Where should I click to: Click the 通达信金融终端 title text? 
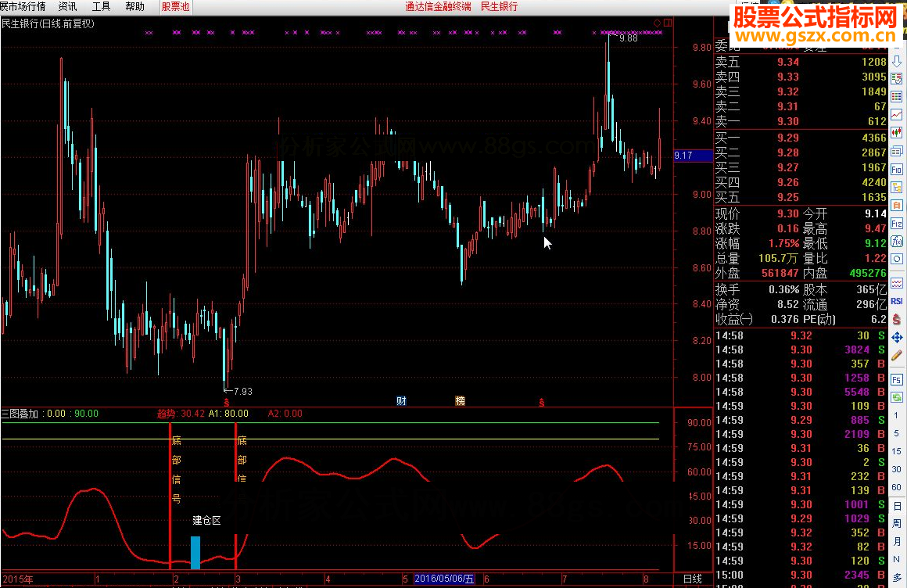point(438,7)
